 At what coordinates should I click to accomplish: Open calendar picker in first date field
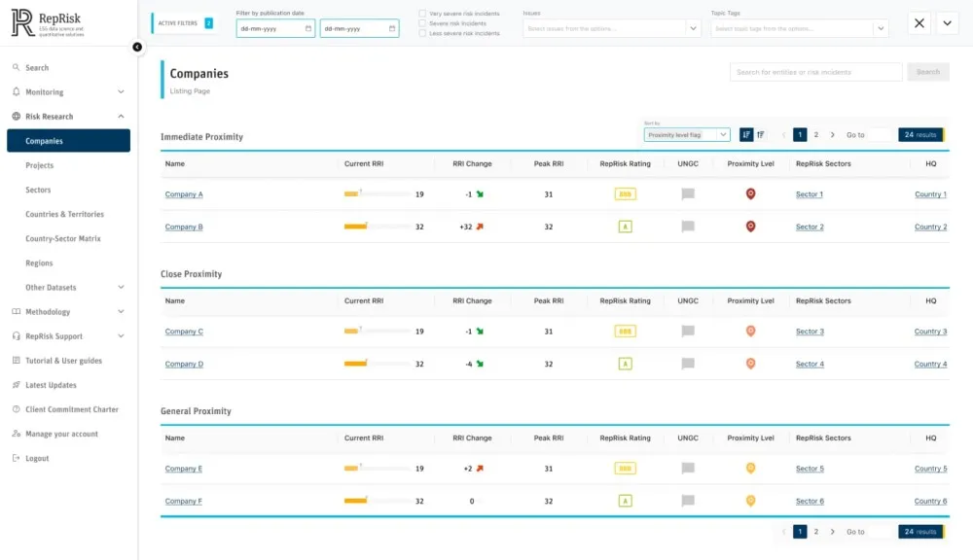tap(308, 29)
